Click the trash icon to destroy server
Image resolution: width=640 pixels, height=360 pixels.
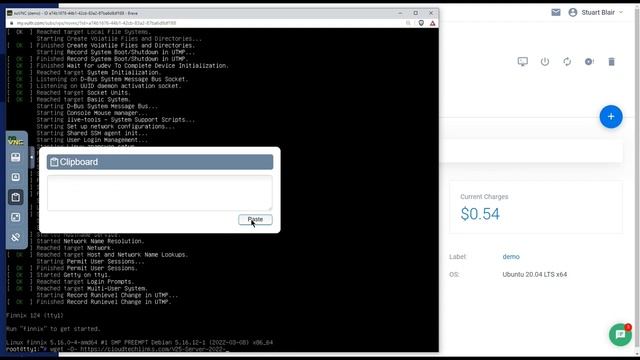coord(611,62)
